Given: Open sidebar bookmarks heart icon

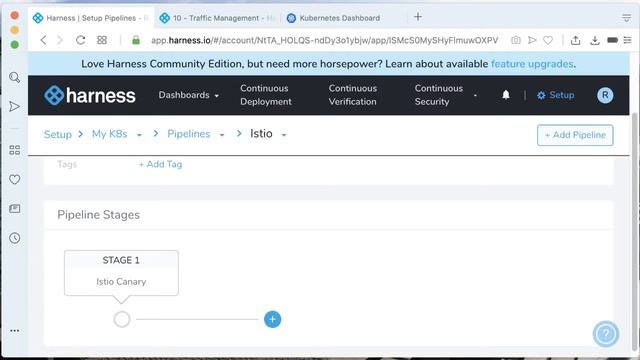Looking at the screenshot, I should tap(15, 179).
